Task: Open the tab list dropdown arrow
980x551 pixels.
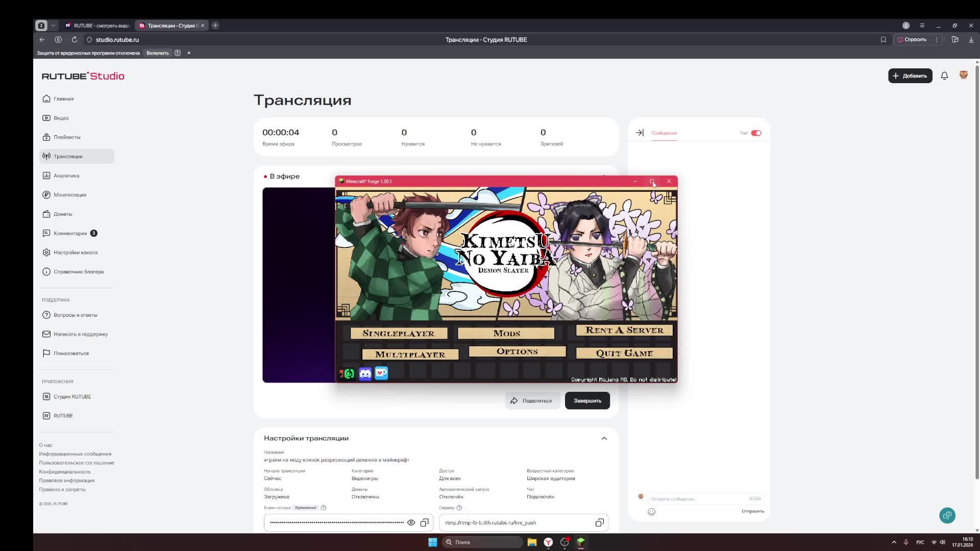Action: pos(53,26)
